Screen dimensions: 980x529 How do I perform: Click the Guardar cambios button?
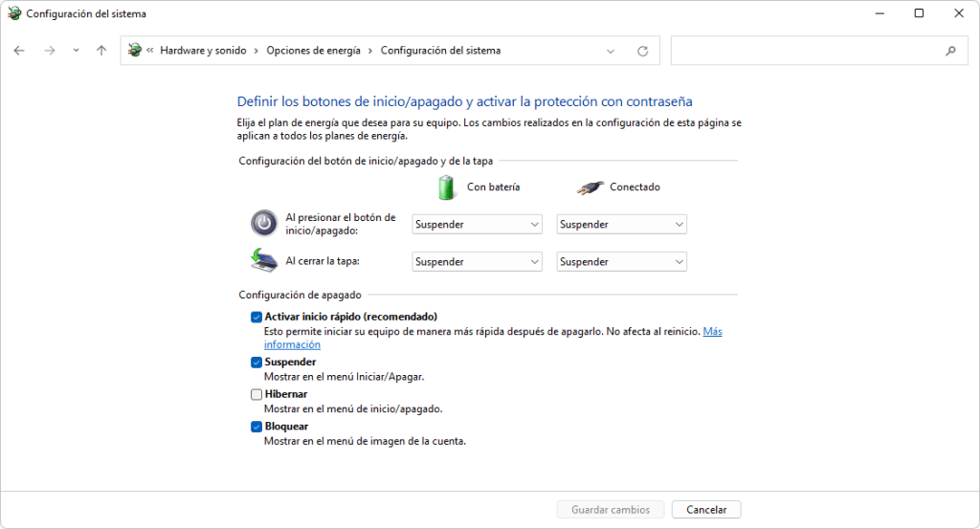611,510
